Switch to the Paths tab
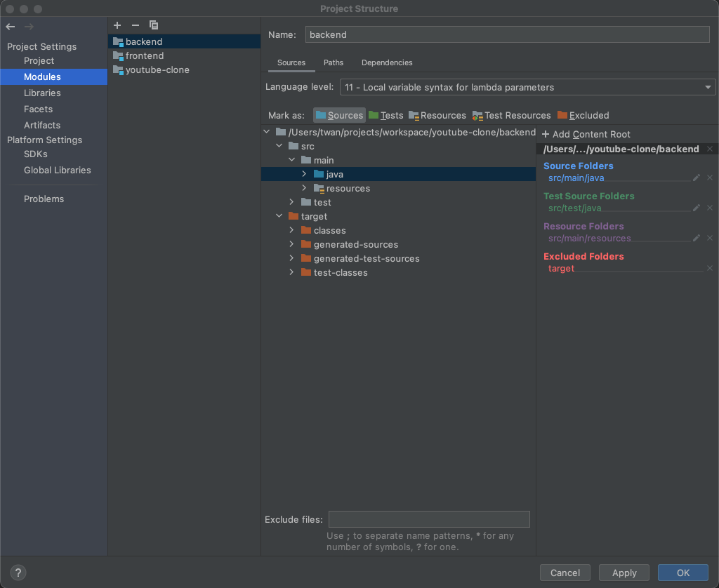The height and width of the screenshot is (588, 719). [x=334, y=62]
